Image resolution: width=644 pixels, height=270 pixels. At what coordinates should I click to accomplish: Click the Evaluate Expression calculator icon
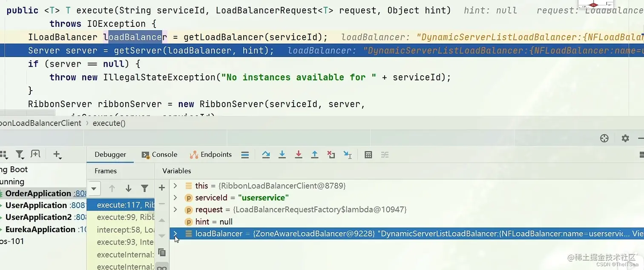(368, 155)
